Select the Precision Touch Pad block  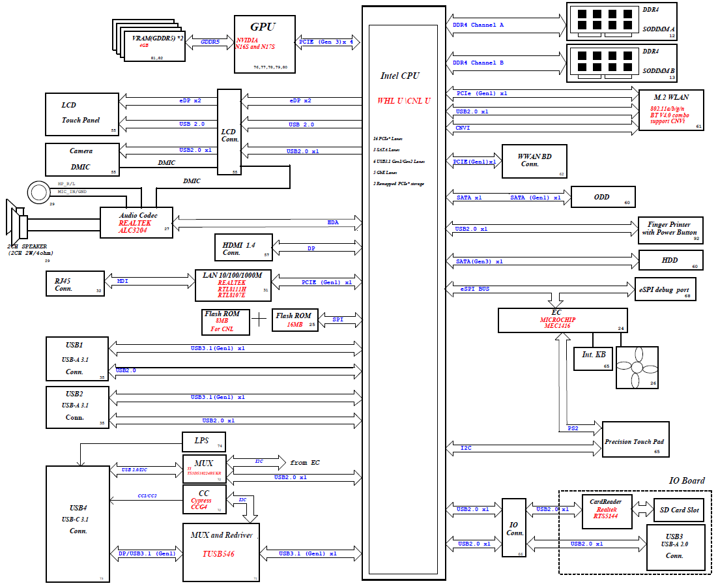pyautogui.click(x=635, y=442)
